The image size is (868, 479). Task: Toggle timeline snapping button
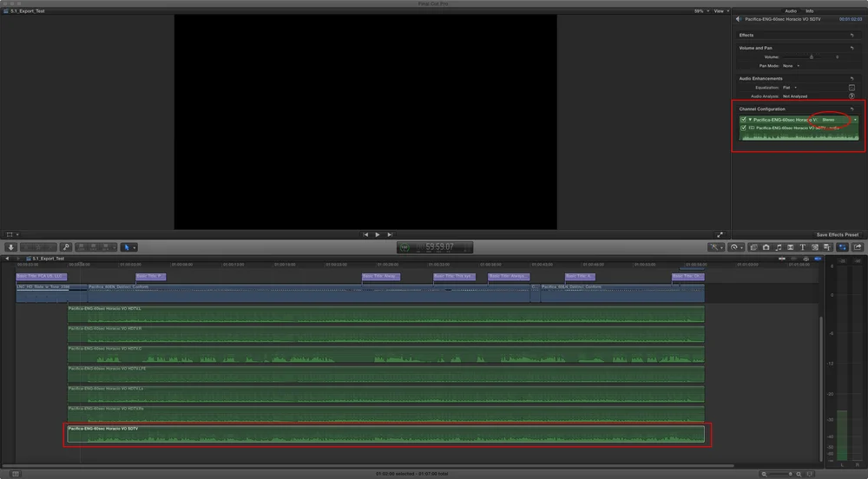[x=819, y=259]
